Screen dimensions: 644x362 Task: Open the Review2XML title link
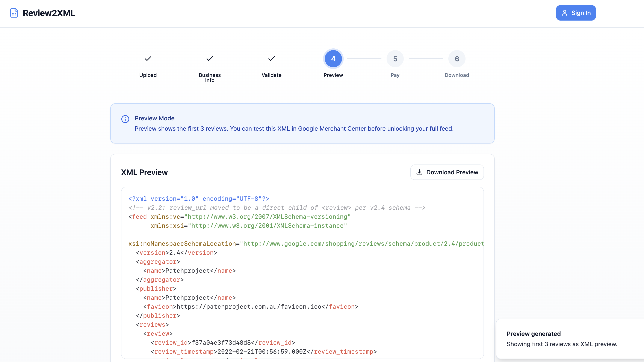pos(49,13)
